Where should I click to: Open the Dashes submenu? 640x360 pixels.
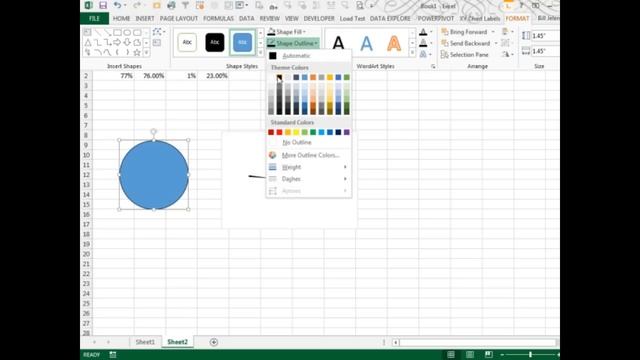(309, 179)
